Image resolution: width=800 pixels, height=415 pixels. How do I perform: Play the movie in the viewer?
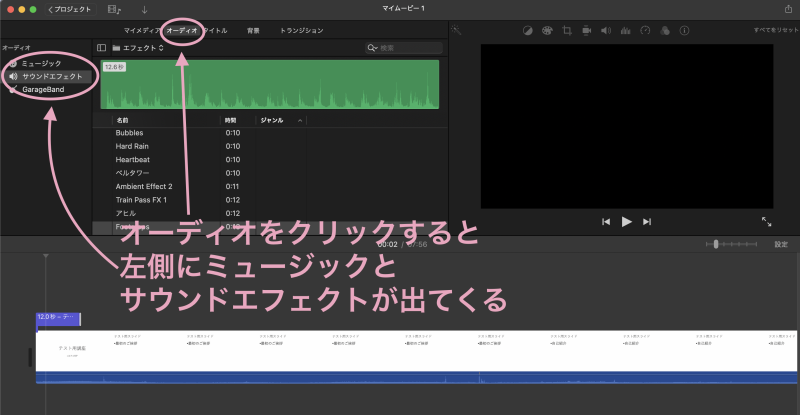click(x=627, y=222)
